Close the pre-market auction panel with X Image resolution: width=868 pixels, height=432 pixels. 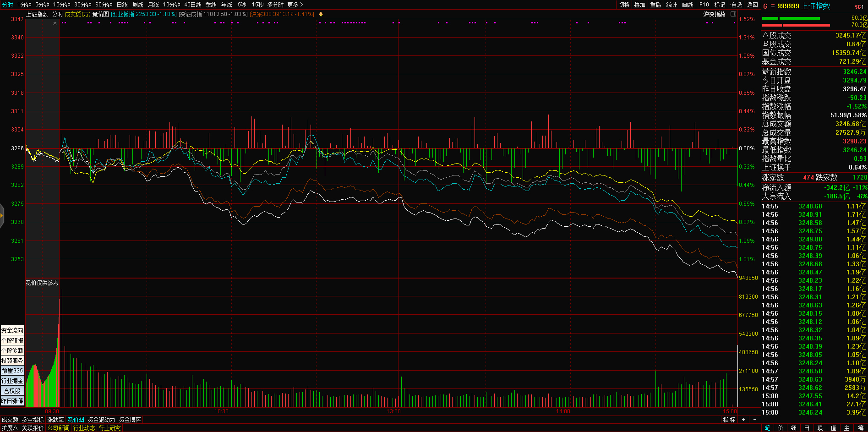point(55,23)
